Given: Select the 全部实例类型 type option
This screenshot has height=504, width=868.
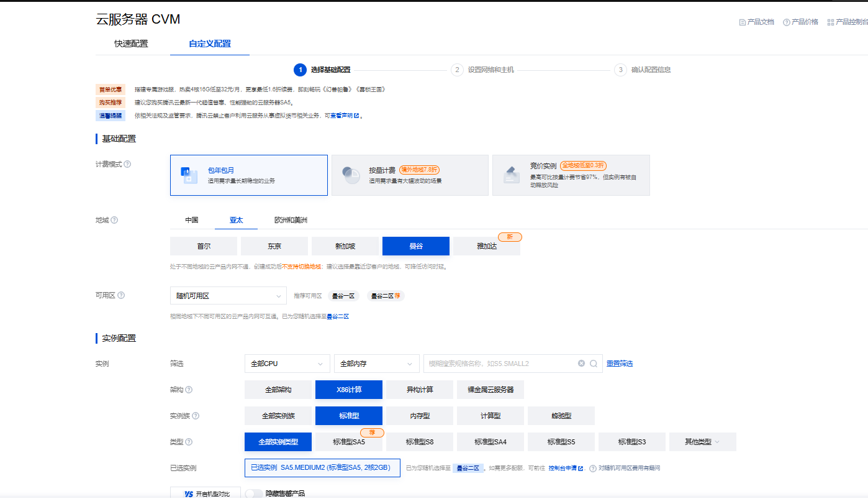Looking at the screenshot, I should click(x=278, y=442).
